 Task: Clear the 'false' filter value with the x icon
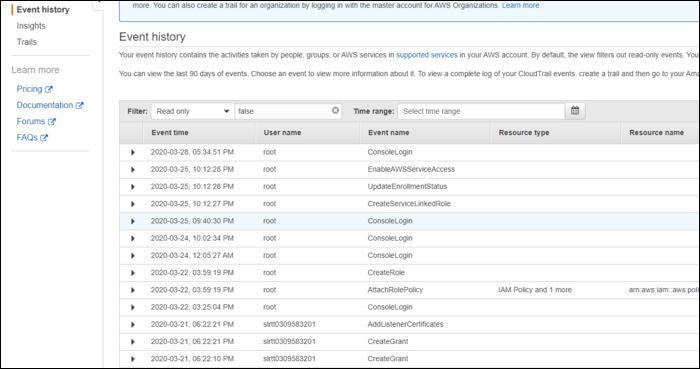[335, 111]
